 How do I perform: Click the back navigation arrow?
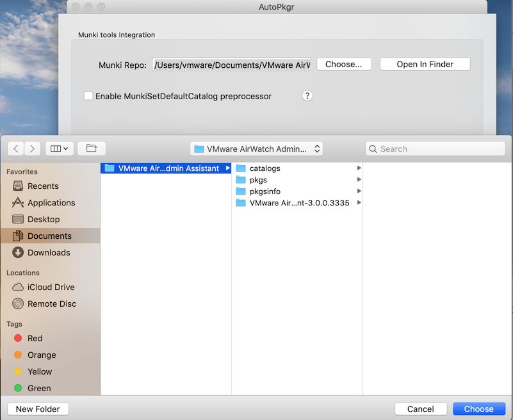(x=16, y=149)
